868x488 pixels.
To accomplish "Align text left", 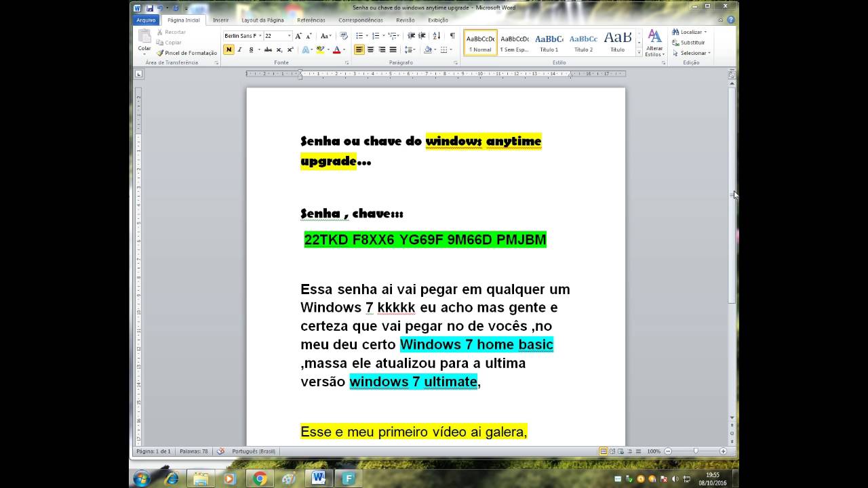I will [359, 49].
